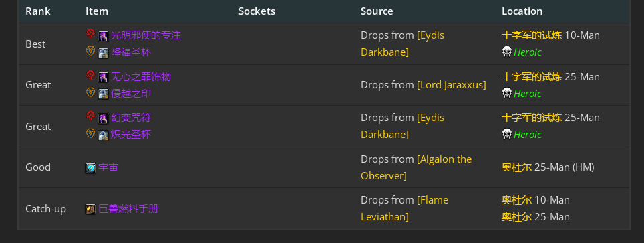Click the 宇宙 trinket icon
This screenshot has width=644, height=243.
click(90, 168)
